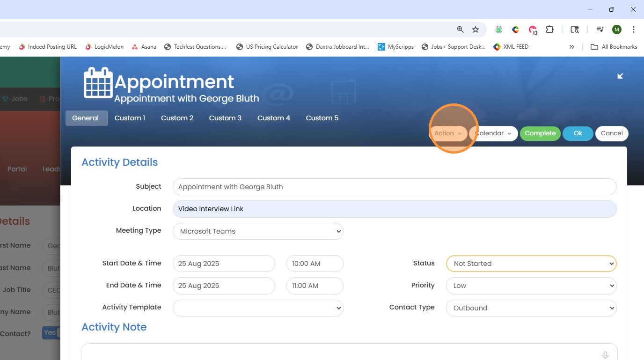Screen dimensions: 644x360
Task: Click the zoom magnifier icon in address bar
Action: (x=461, y=29)
